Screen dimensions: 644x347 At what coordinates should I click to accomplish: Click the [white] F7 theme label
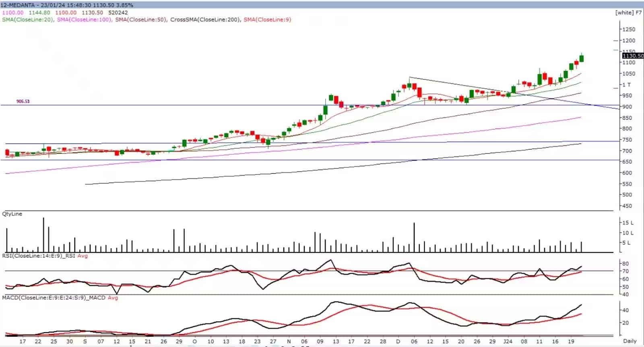(628, 12)
